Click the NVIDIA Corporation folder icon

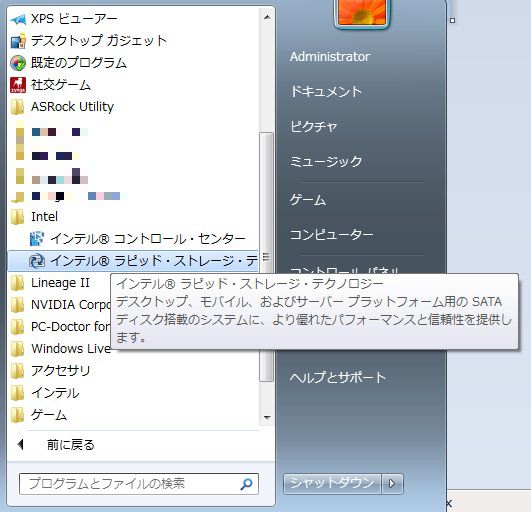[x=18, y=305]
